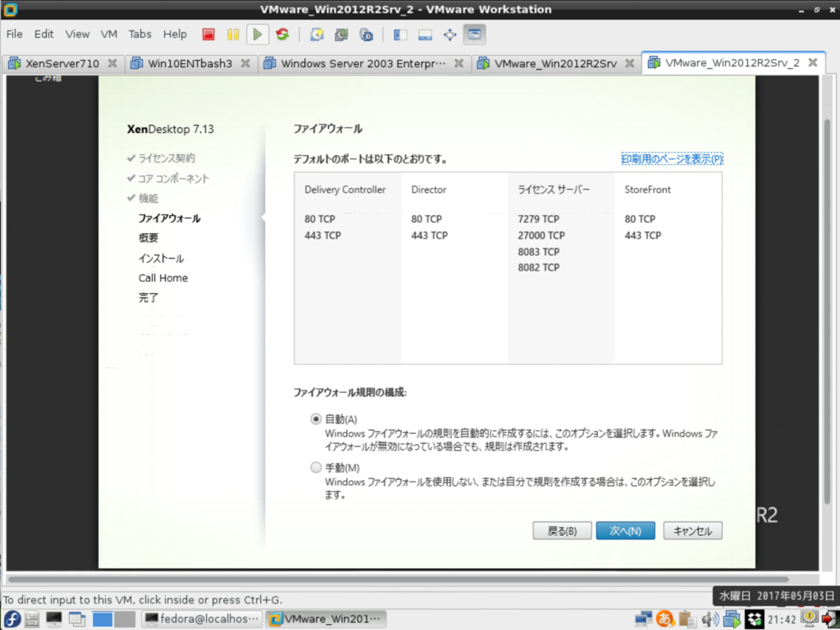The height and width of the screenshot is (630, 840).
Task: Click the yellow Suspend VM button
Action: [x=232, y=34]
